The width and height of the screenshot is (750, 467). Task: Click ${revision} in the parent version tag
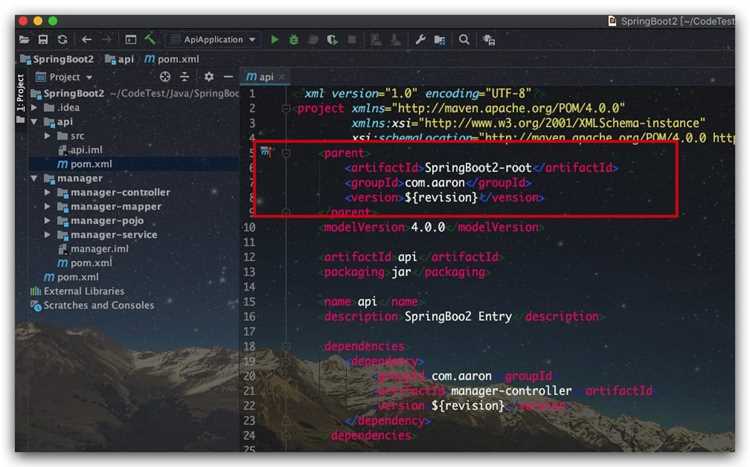(441, 198)
